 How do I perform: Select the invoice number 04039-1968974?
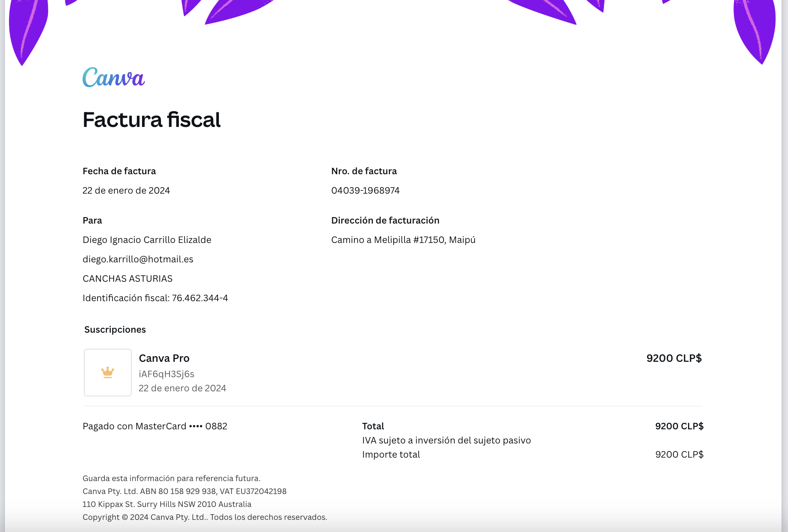click(365, 190)
